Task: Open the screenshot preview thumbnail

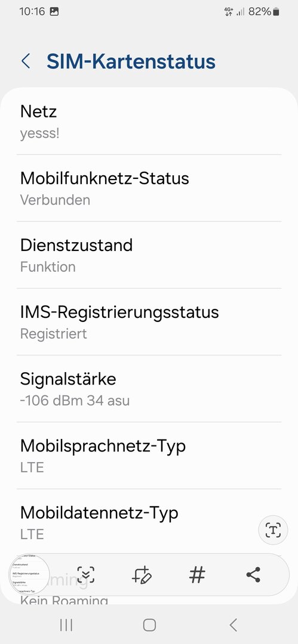Action: [x=29, y=574]
